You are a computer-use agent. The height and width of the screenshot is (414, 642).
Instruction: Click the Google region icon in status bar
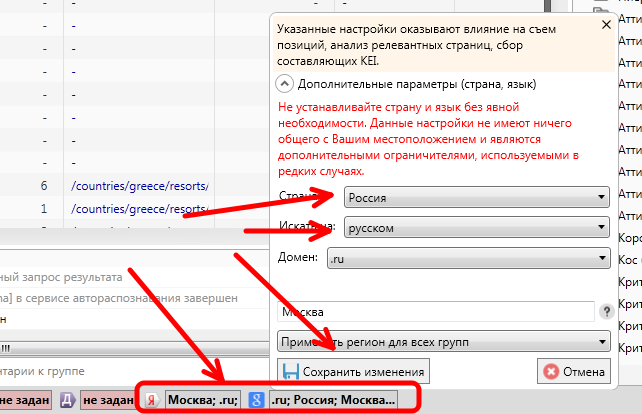[x=256, y=400]
